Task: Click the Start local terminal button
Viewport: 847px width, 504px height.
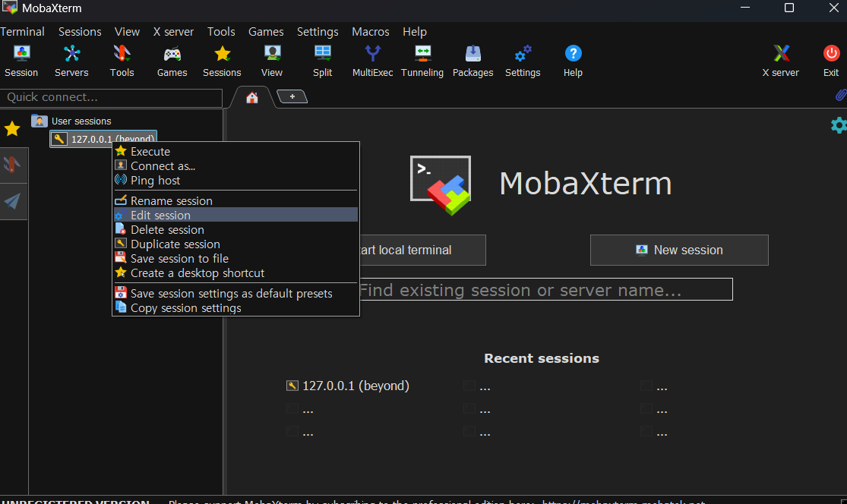Action: (422, 250)
